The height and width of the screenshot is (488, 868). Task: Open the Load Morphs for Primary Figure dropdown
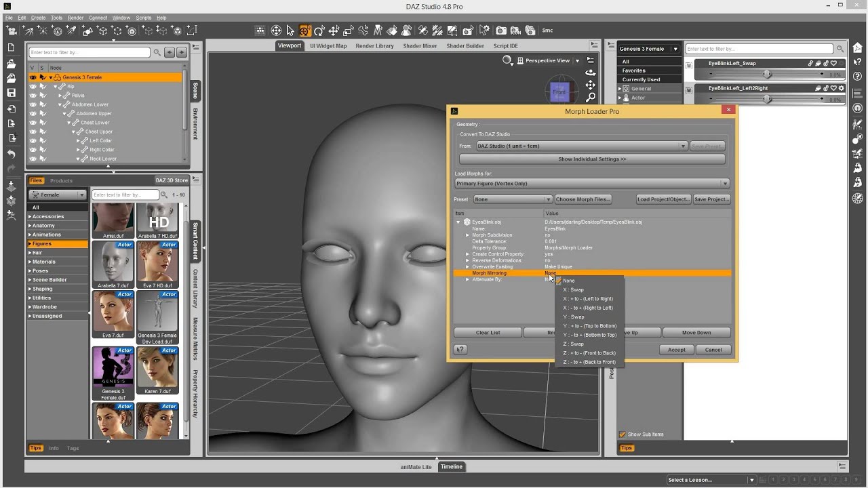592,184
